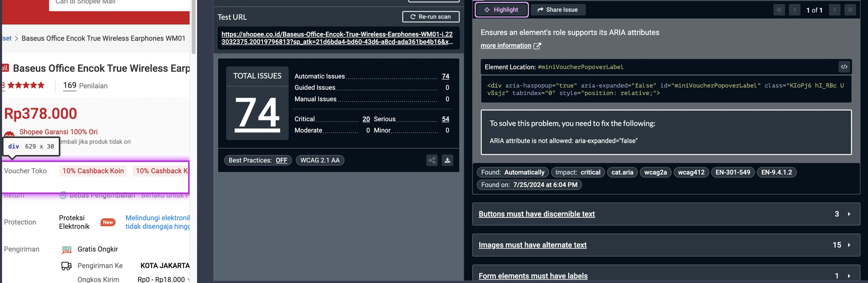
Task: Open the Shopee test URL link
Action: pos(337,38)
